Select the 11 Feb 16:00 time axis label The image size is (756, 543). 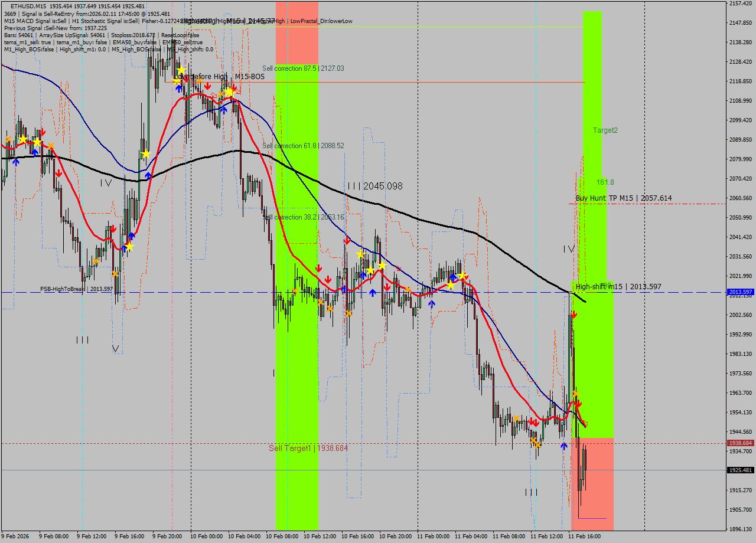(x=585, y=537)
